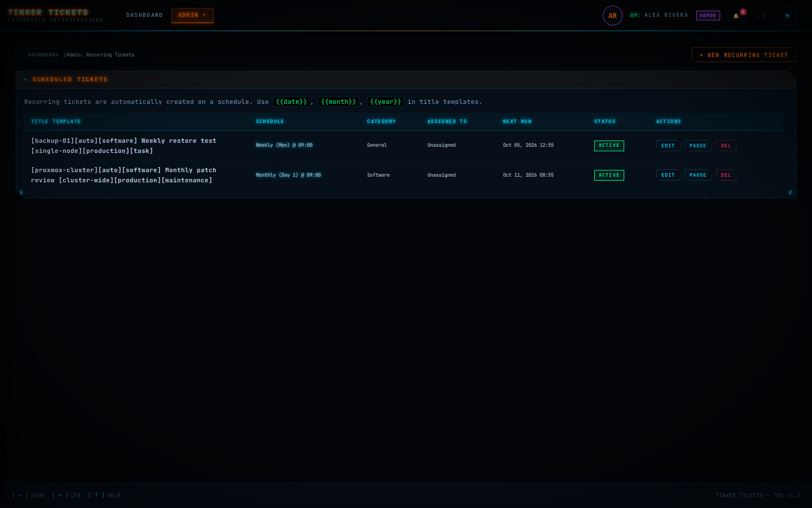
Task: Open the notifications bell
Action: pos(736,16)
